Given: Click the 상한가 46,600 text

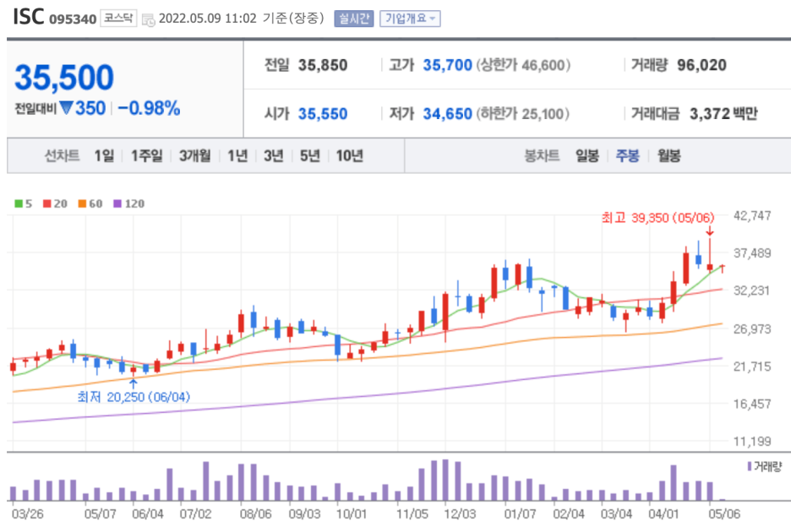Looking at the screenshot, I should 524,65.
